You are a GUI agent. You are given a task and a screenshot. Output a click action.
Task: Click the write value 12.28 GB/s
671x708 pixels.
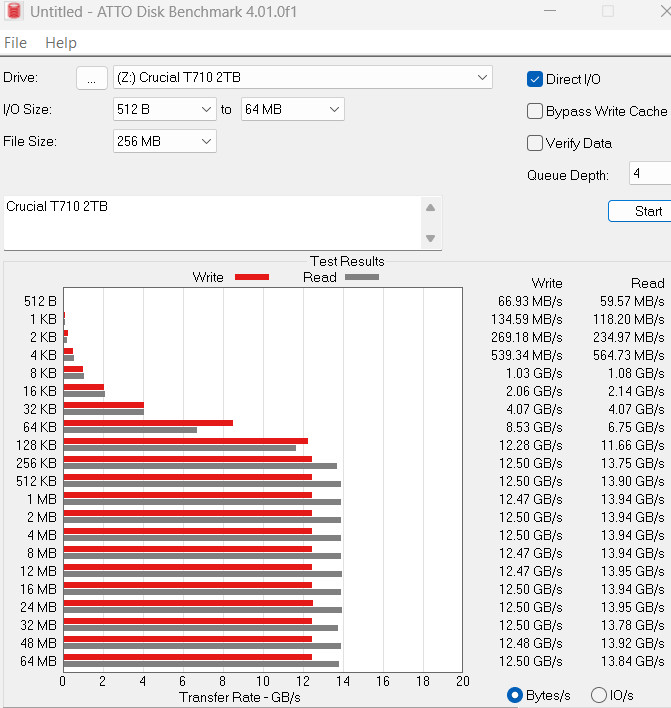(531, 445)
